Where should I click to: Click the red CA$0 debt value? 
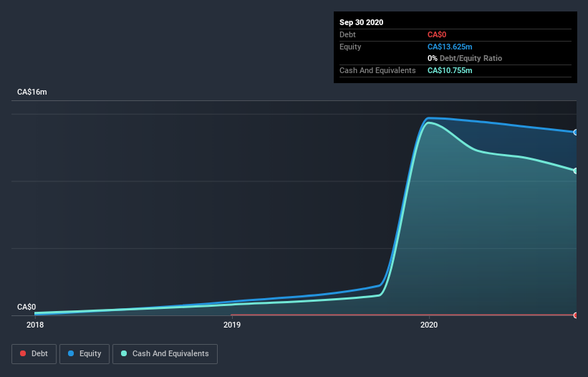point(437,34)
